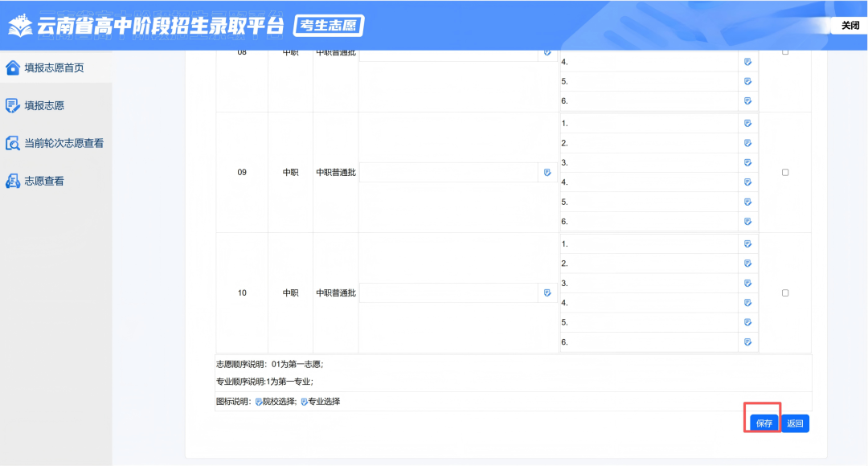Image resolution: width=868 pixels, height=466 pixels.
Task: Open major selector icon for row 09 major 3
Action: click(748, 163)
